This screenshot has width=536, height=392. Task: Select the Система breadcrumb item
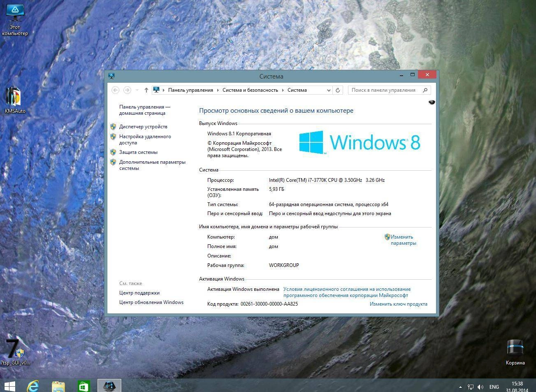coord(297,90)
